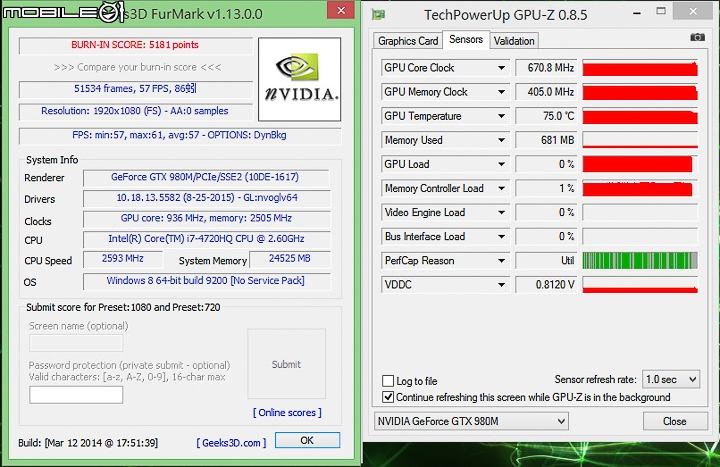
Task: Click OK in the FurMark window
Action: pos(307,440)
